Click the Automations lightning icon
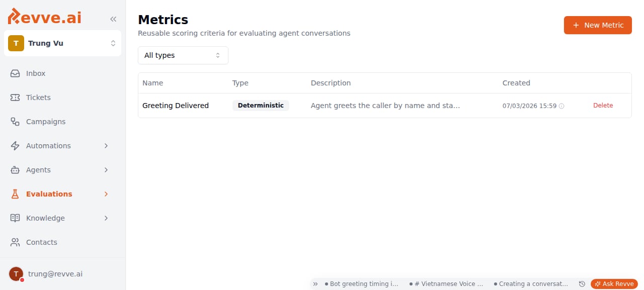Screen dimensions: 644x290 pyautogui.click(x=15, y=146)
